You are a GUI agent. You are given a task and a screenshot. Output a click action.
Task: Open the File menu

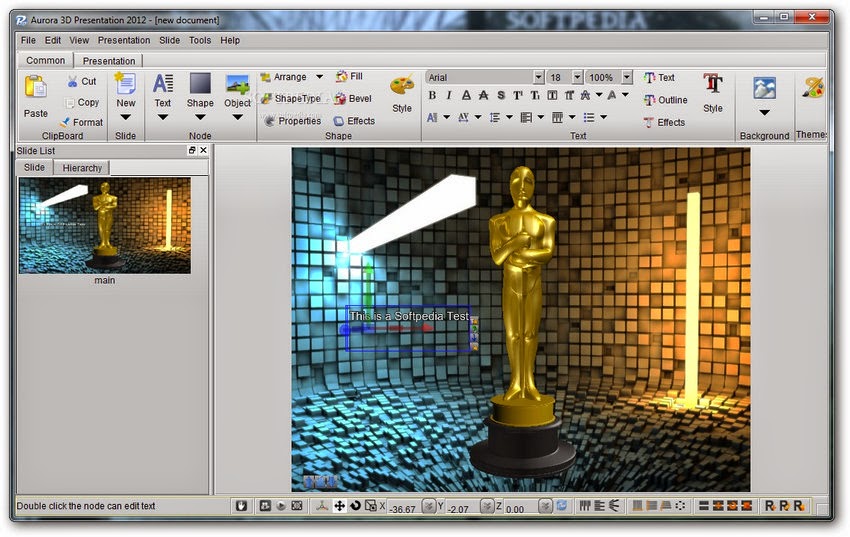[28, 40]
